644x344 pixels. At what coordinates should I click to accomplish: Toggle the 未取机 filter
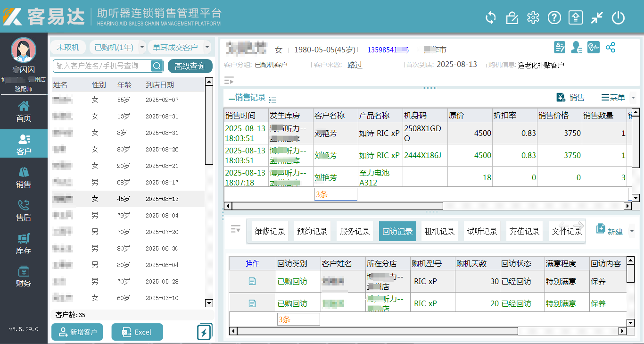click(68, 47)
